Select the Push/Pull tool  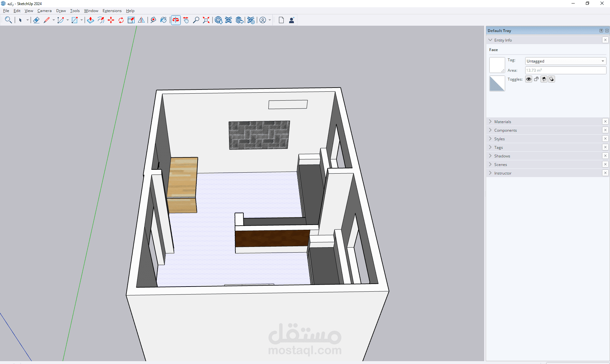tap(91, 20)
